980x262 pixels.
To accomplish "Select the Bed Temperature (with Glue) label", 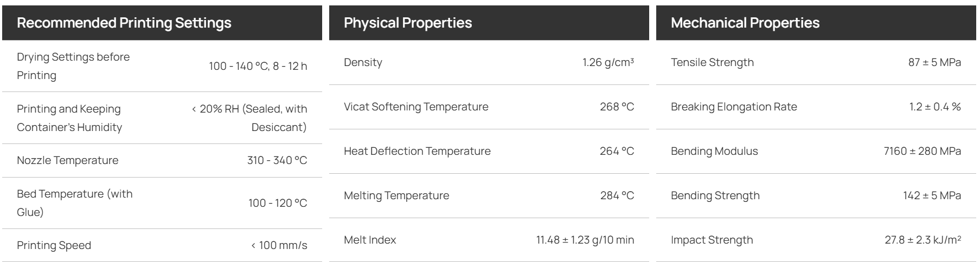I will coord(75,203).
